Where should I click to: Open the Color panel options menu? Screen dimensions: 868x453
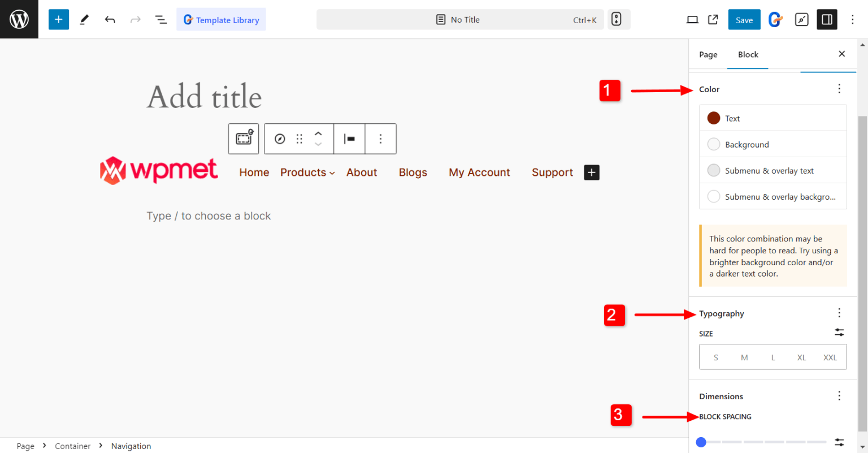pyautogui.click(x=839, y=89)
